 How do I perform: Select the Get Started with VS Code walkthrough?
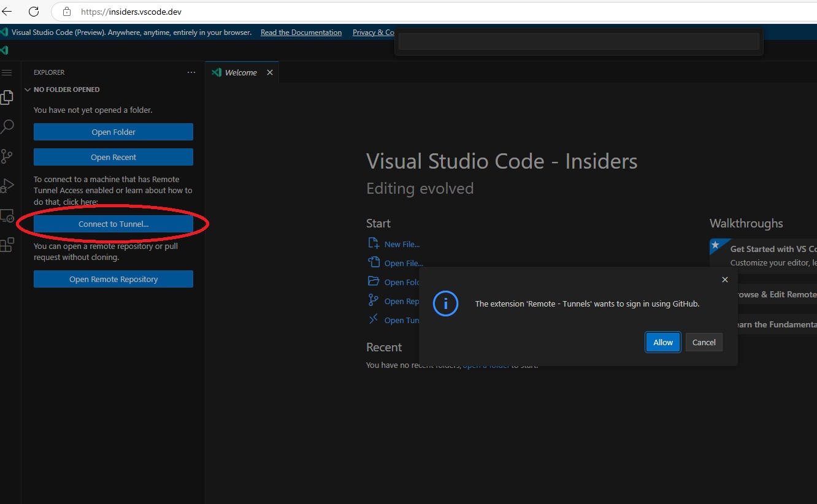[x=771, y=249]
